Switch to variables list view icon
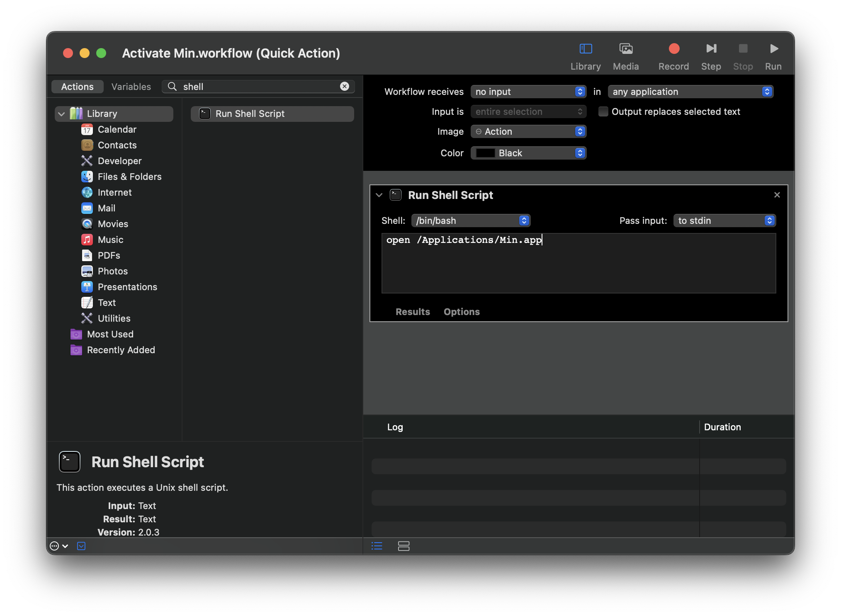The height and width of the screenshot is (616, 841). pyautogui.click(x=403, y=546)
